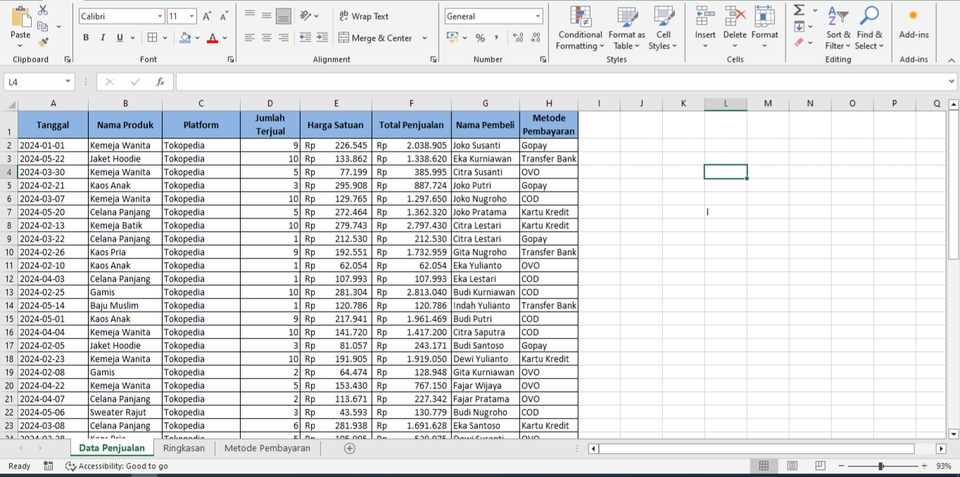
Task: Click Merge & Center button
Action: coord(375,38)
